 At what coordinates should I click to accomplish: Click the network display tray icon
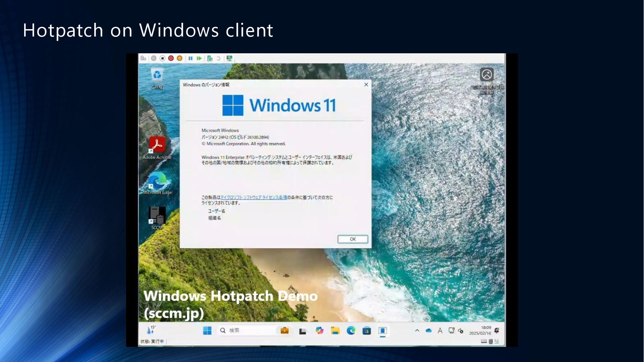451,330
